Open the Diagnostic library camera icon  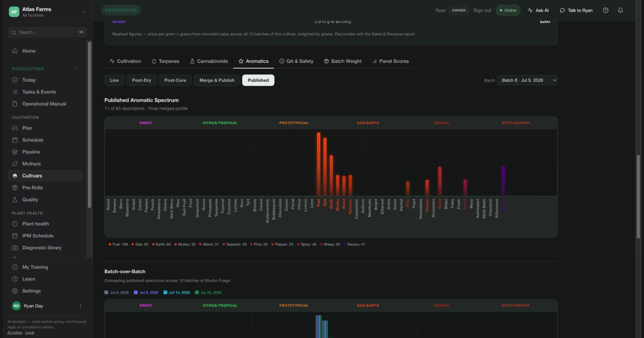tap(15, 248)
